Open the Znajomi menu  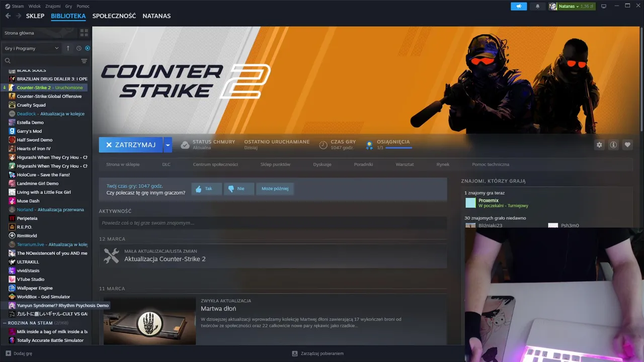click(x=53, y=6)
